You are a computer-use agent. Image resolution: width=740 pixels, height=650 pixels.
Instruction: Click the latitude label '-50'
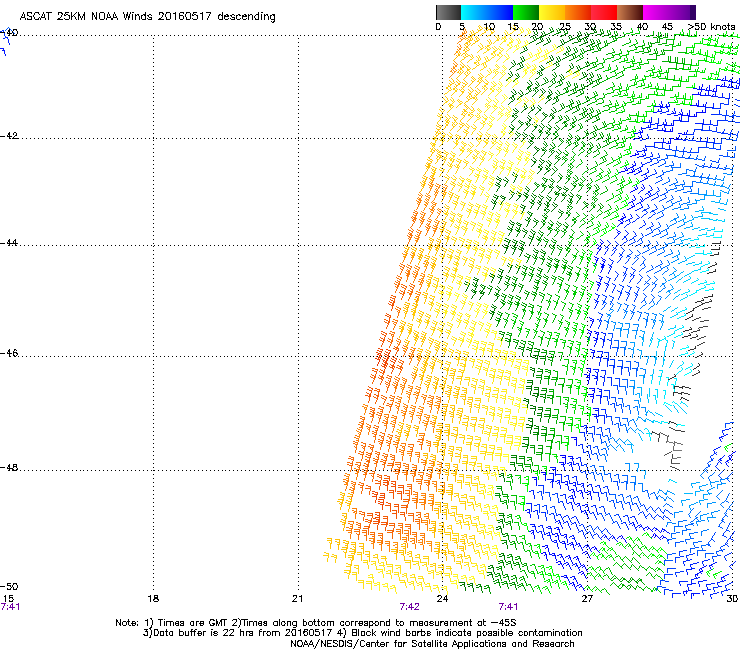pos(9,587)
